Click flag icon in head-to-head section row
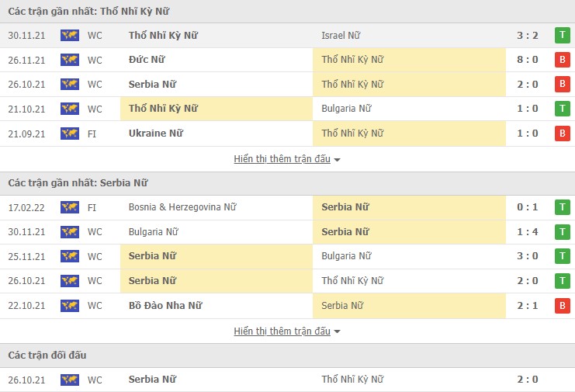 click(x=70, y=380)
